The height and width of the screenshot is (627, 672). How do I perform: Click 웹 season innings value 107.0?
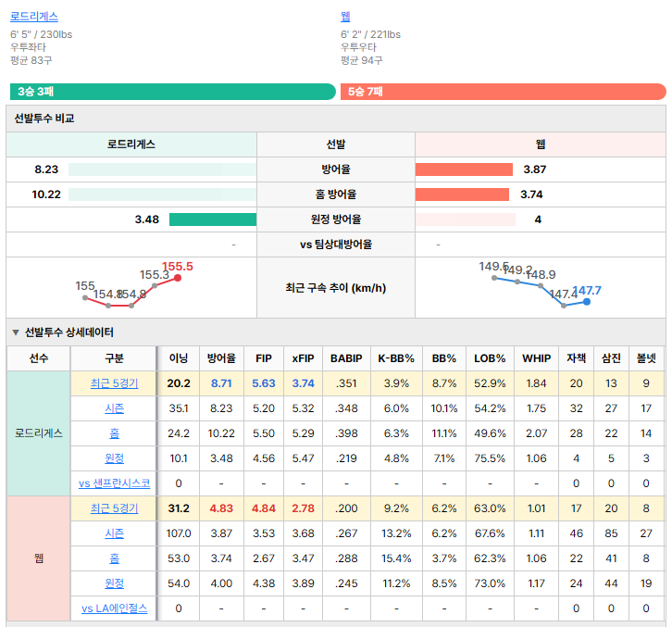(x=179, y=533)
